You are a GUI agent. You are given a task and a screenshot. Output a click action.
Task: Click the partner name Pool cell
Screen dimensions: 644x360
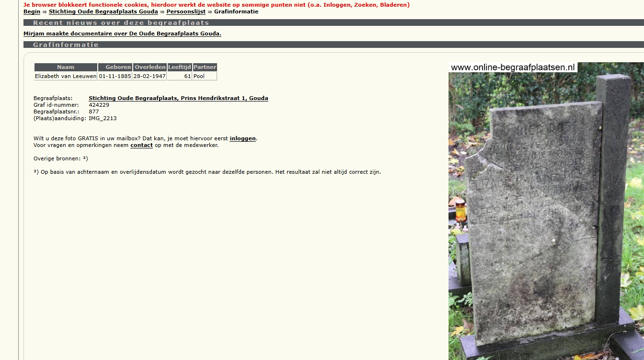tap(199, 76)
